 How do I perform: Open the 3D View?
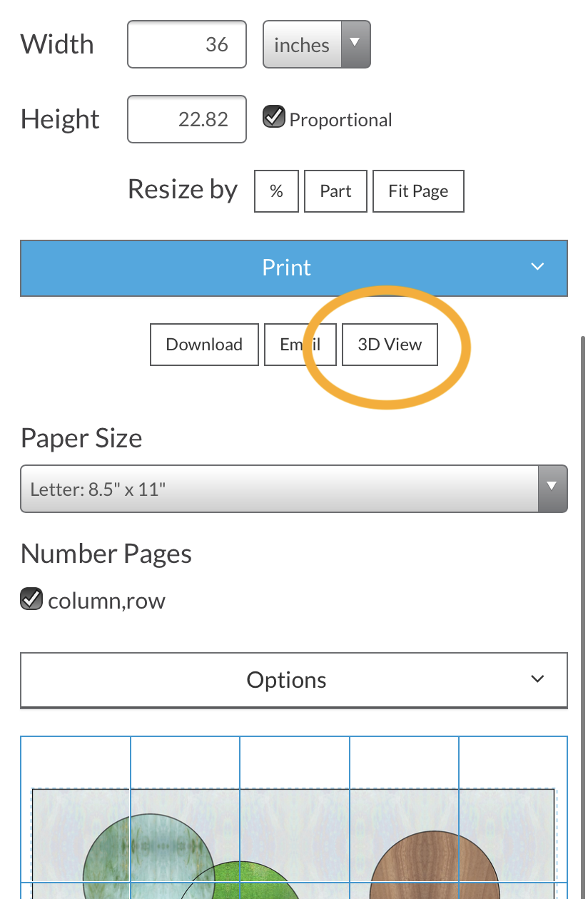[390, 345]
